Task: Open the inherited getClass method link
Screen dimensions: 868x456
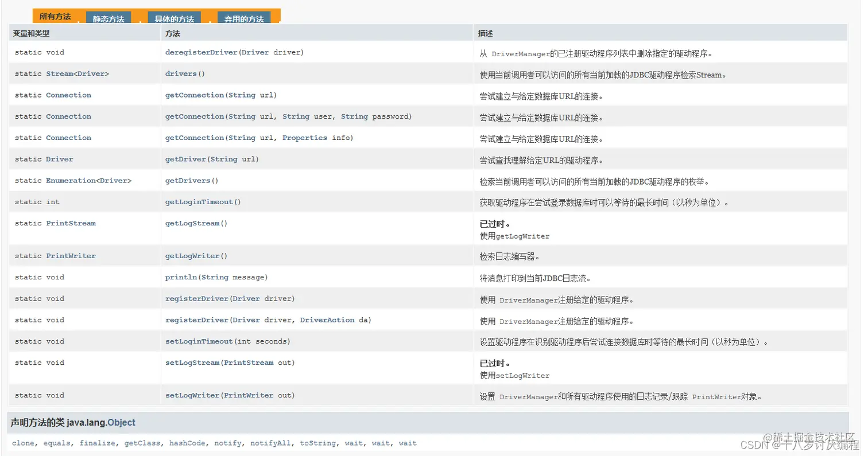Action: coord(142,443)
